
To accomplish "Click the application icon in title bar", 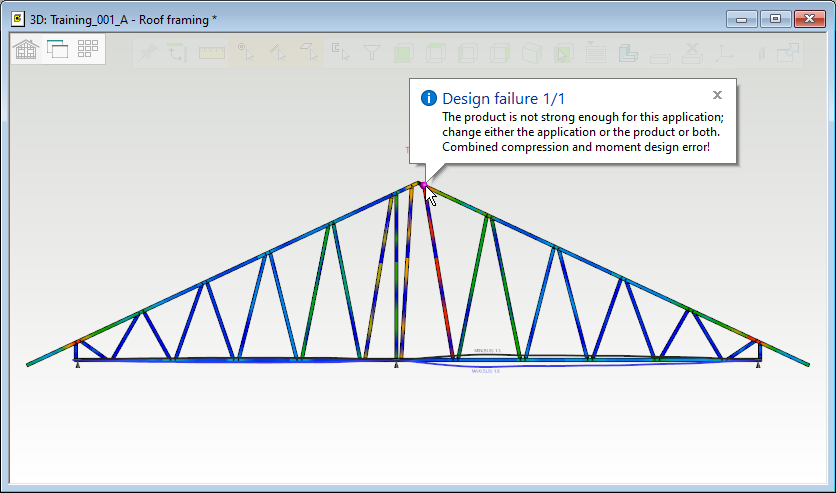I will point(17,18).
